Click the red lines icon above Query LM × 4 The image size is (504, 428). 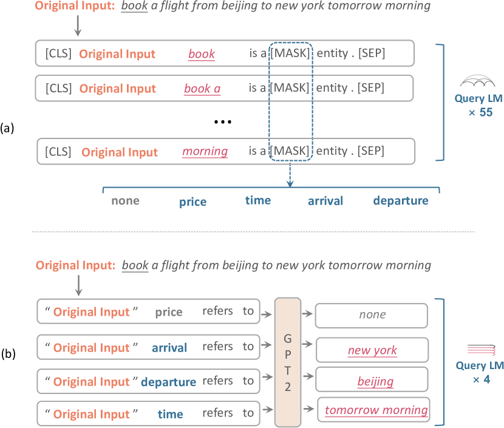[482, 350]
